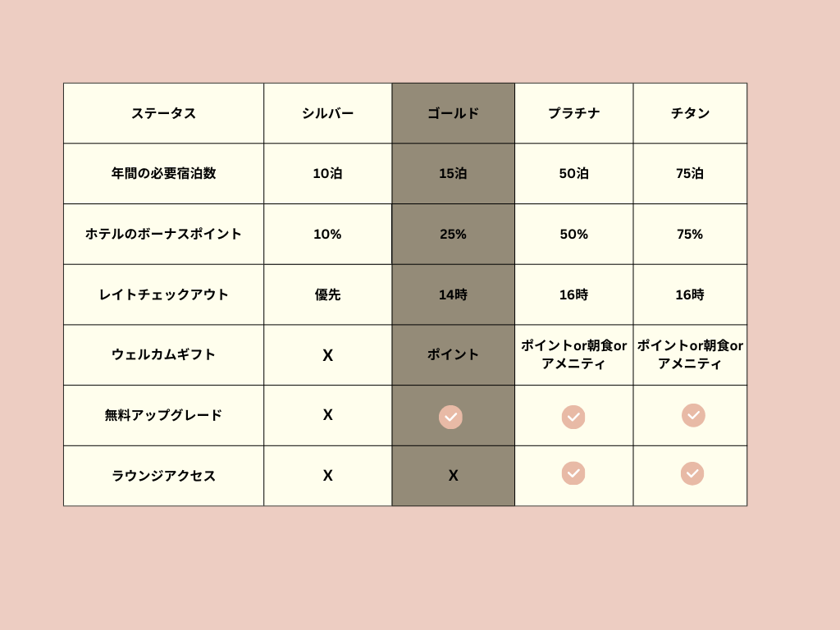Select the ゴールド column header

453,113
